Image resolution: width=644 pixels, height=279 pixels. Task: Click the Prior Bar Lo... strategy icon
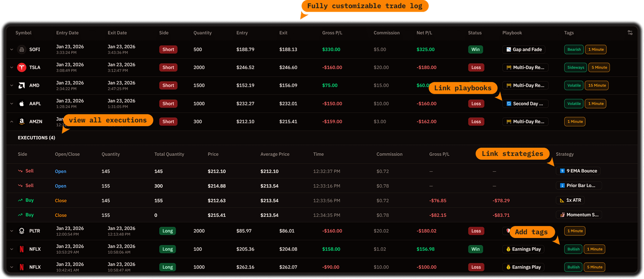tap(562, 185)
